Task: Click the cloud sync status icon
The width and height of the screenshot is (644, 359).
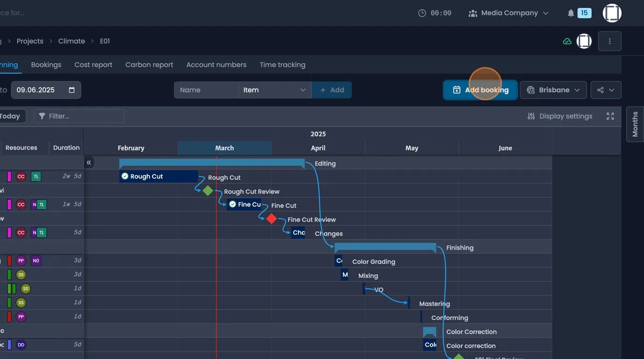Action: coord(567,41)
